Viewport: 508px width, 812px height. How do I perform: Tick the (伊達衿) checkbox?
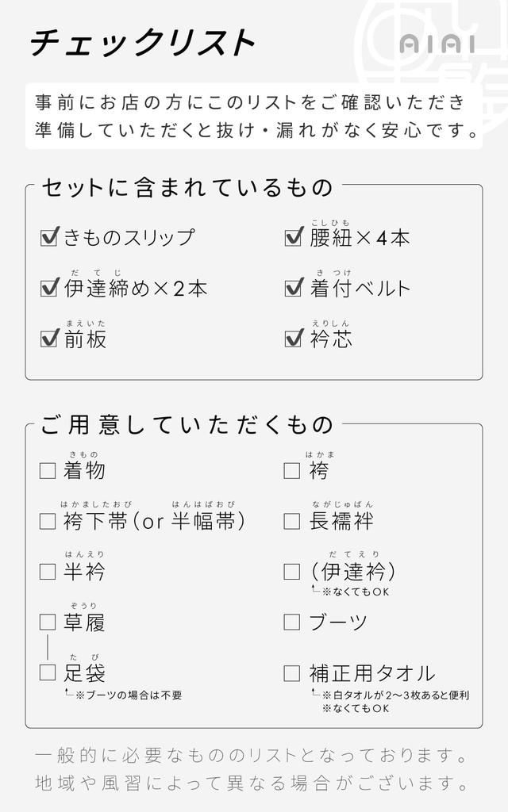click(292, 572)
